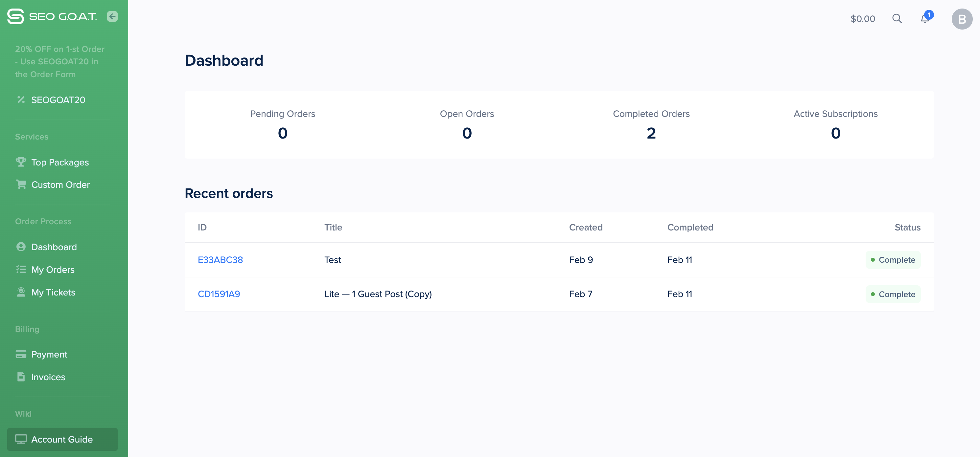Click the credit card icon for Payment
The height and width of the screenshot is (457, 980).
(21, 354)
